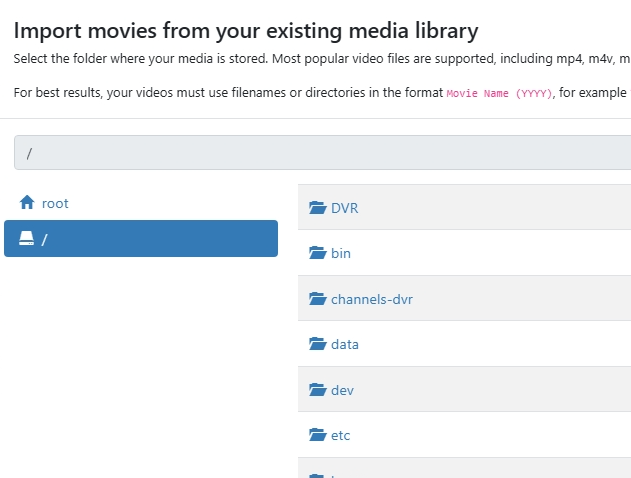This screenshot has height=478, width=631.
Task: Click the "Movie Name (YYYY)" format example
Action: (x=499, y=93)
